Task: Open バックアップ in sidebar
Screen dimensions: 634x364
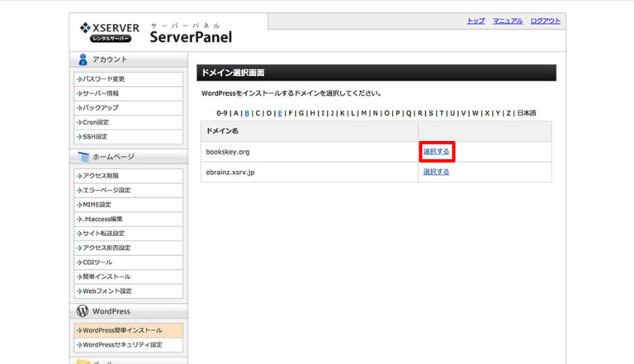Action: (129, 108)
